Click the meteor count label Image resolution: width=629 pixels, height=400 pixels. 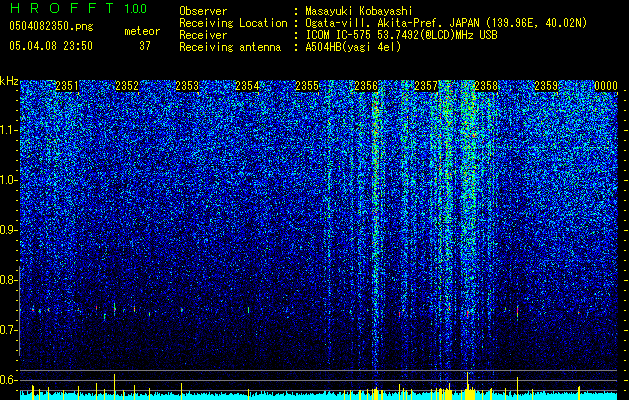tap(142, 31)
